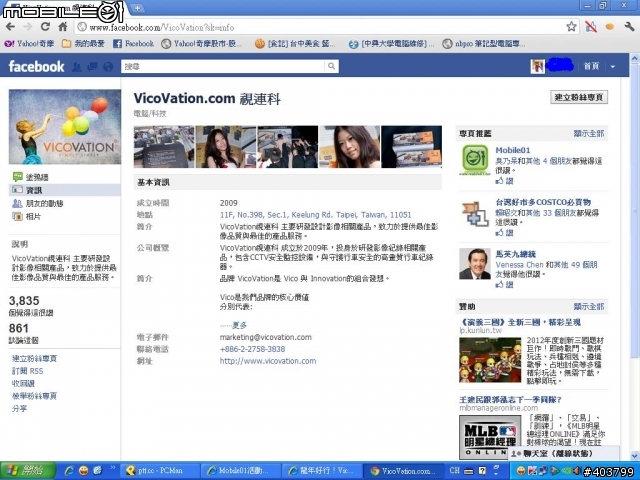Click 分享 share link in sidebar
The width and height of the screenshot is (640, 480).
20,408
